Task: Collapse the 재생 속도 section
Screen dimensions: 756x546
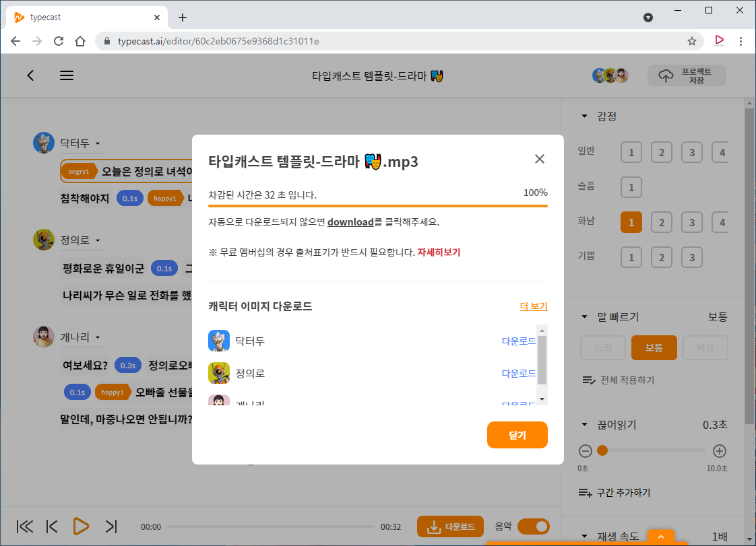Action: point(584,537)
